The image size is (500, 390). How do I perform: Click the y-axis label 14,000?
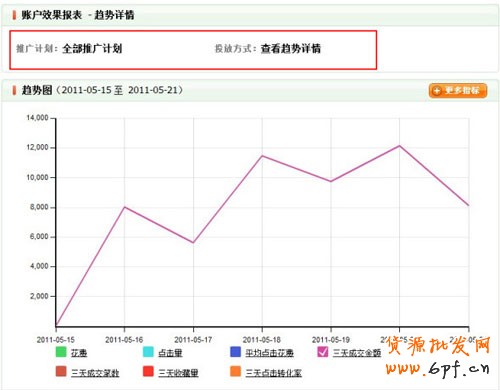[x=37, y=118]
